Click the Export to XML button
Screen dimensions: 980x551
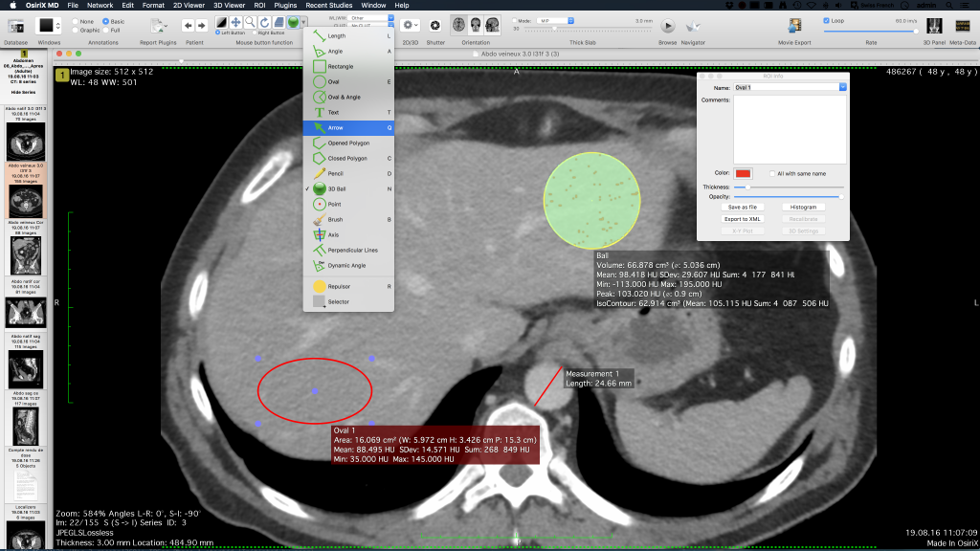[x=743, y=219]
